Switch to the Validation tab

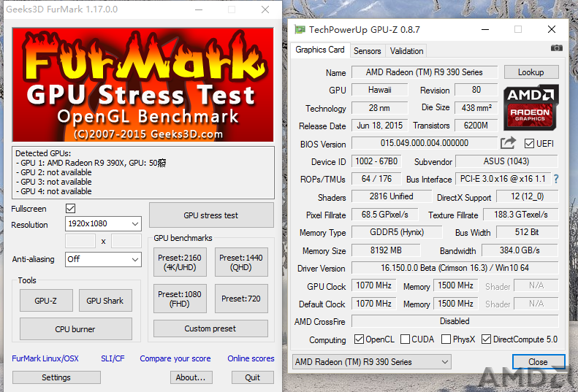406,51
